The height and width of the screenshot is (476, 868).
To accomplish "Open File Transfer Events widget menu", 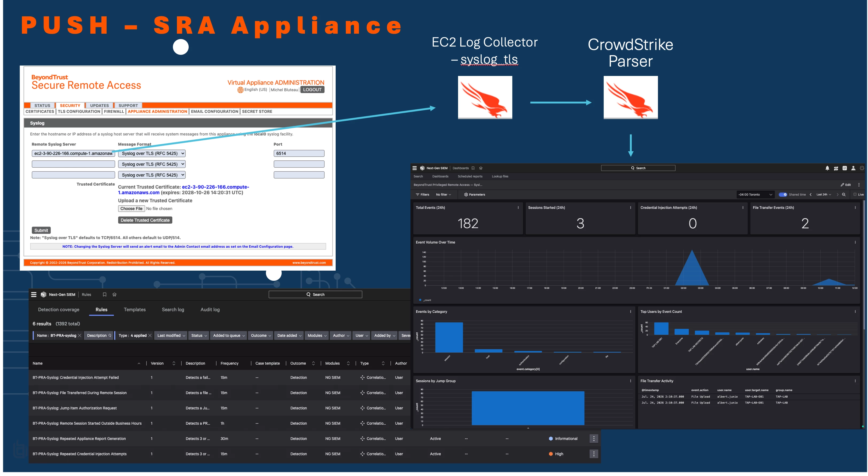I will tap(855, 208).
